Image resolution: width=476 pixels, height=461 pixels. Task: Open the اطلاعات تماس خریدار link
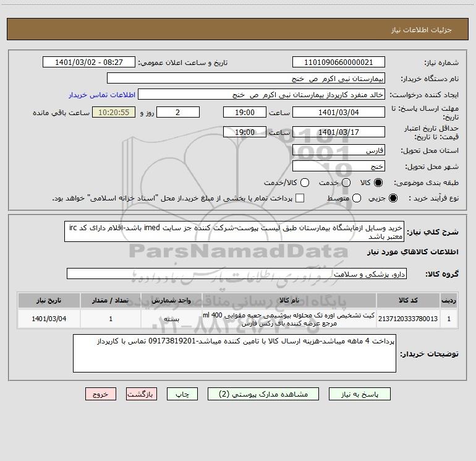coord(102,95)
